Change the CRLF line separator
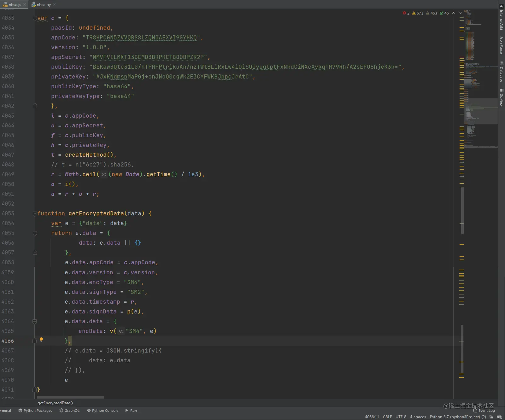Image resolution: width=505 pixels, height=420 pixels. pos(387,417)
